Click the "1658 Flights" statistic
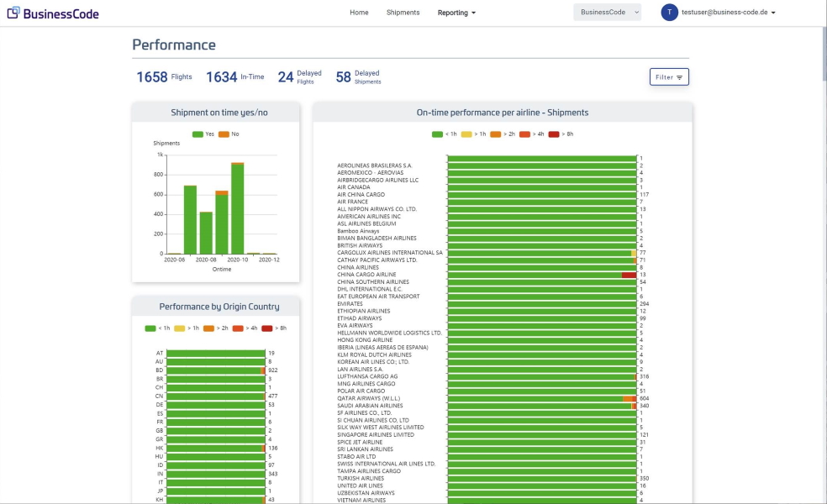 164,77
